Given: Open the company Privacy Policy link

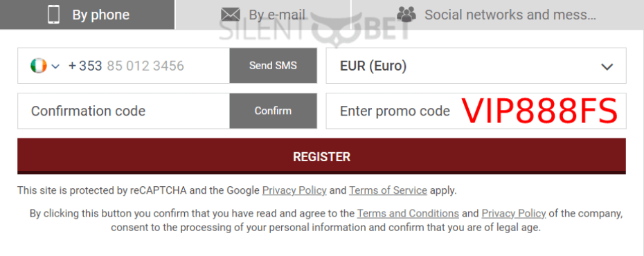Looking at the screenshot, I should (514, 213).
